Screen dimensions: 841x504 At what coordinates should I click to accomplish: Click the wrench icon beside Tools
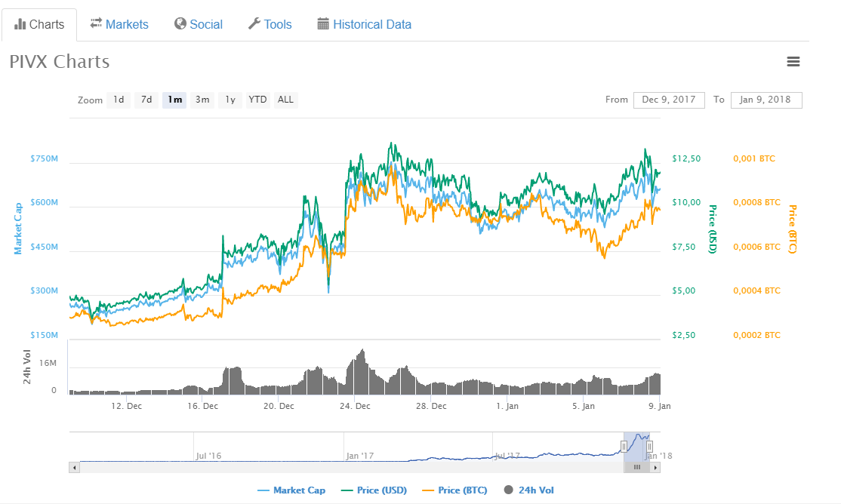pos(254,23)
